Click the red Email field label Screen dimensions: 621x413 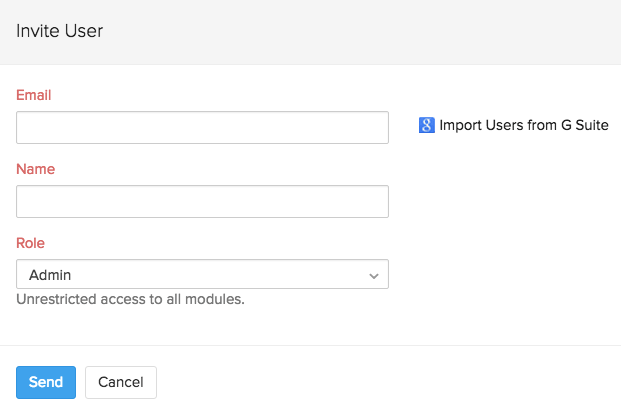[x=34, y=95]
